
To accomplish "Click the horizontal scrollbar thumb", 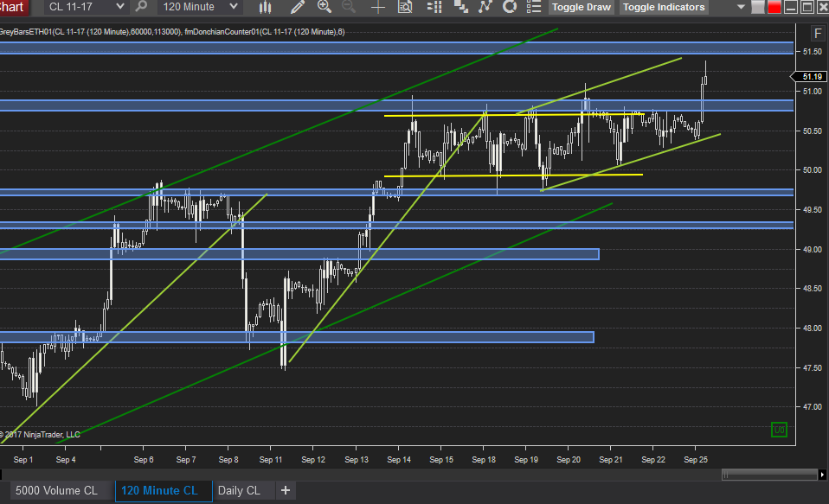I will 769,475.
